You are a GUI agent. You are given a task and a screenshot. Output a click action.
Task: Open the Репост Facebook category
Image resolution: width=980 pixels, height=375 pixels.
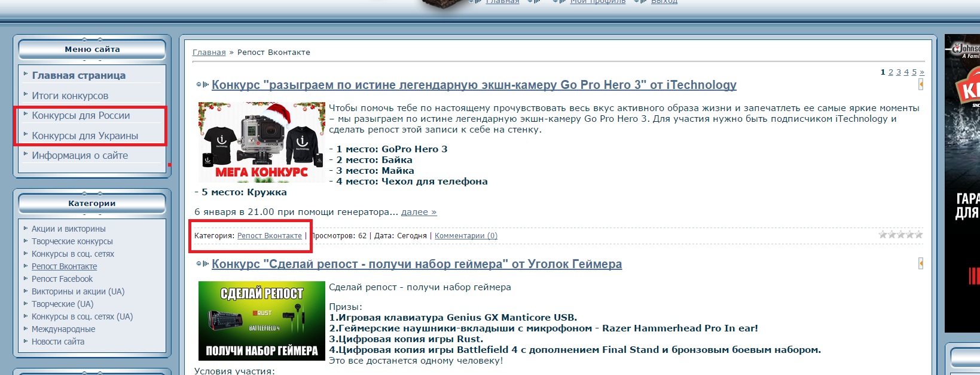pos(62,279)
